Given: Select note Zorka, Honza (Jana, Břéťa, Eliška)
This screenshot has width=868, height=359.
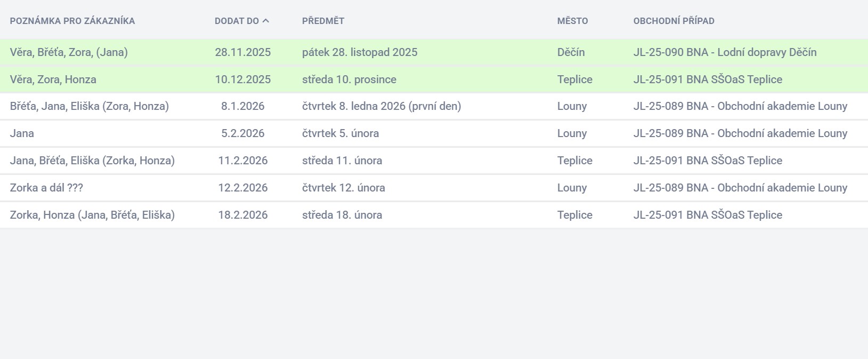Looking at the screenshot, I should pos(92,215).
